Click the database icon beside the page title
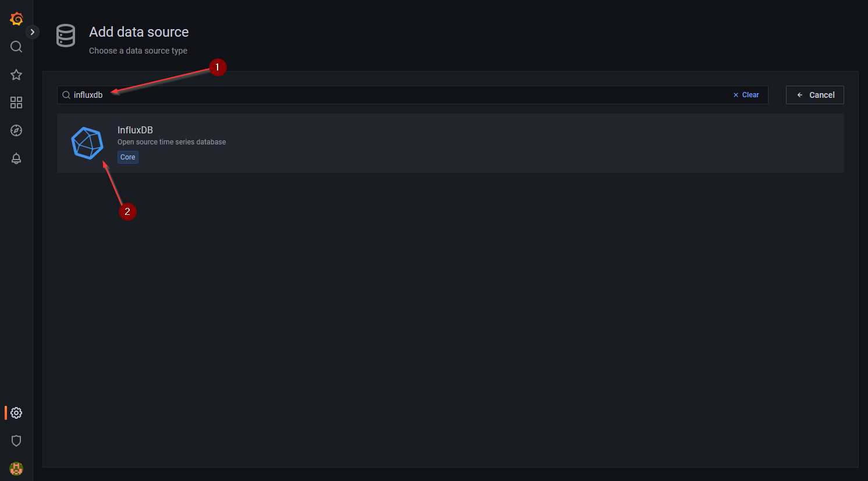The height and width of the screenshot is (481, 868). (66, 36)
